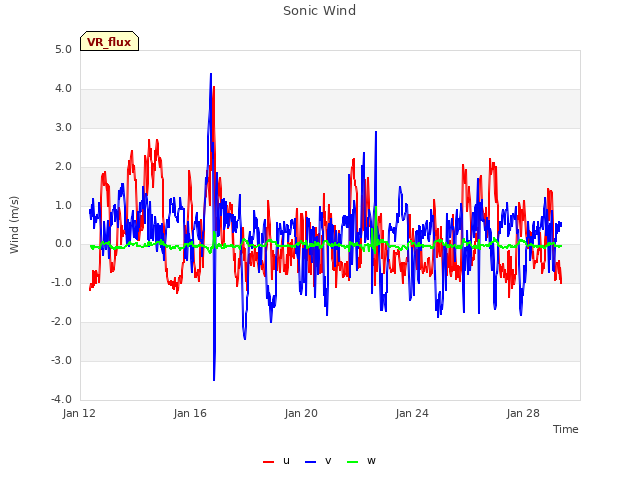The image size is (640, 480).
Task: Click the Jan 24 x-axis label
Action: point(412,413)
